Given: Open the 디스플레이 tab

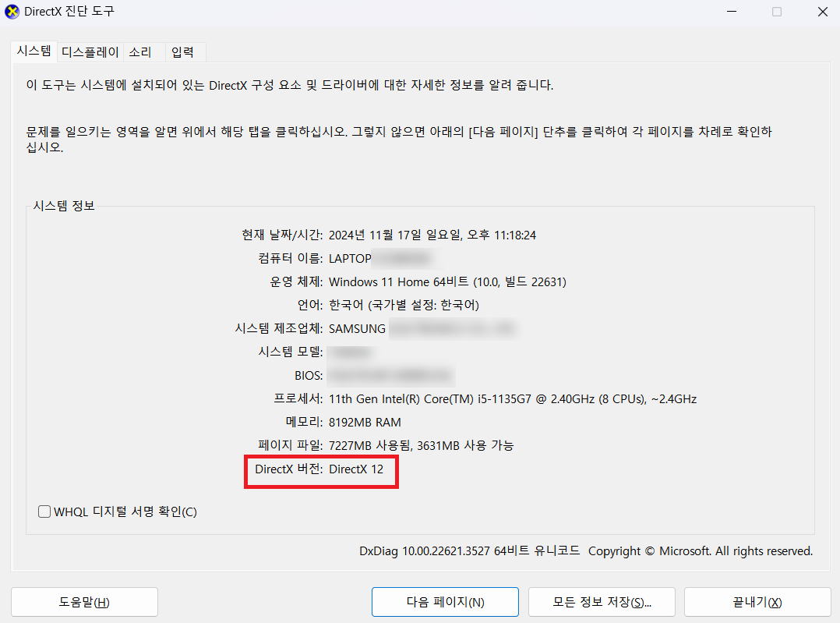Looking at the screenshot, I should (x=90, y=52).
